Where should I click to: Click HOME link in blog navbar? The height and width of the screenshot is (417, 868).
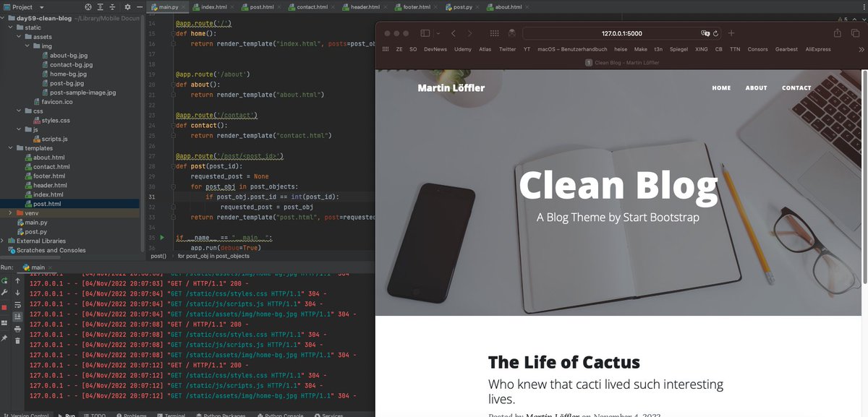click(721, 88)
